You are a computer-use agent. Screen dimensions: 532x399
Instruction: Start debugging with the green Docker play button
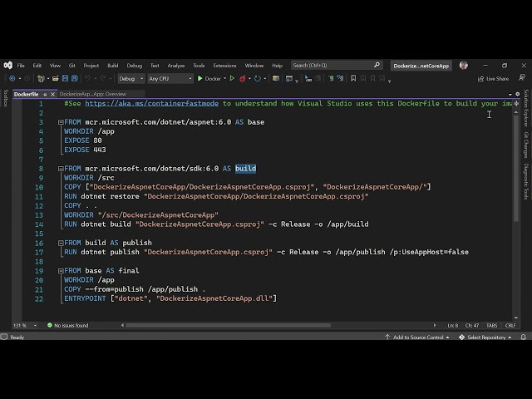coord(200,79)
